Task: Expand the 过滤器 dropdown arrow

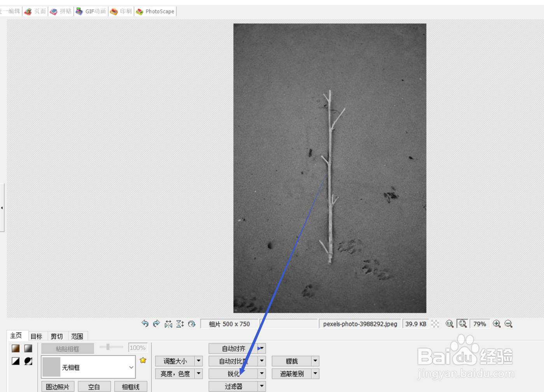Action: point(262,386)
